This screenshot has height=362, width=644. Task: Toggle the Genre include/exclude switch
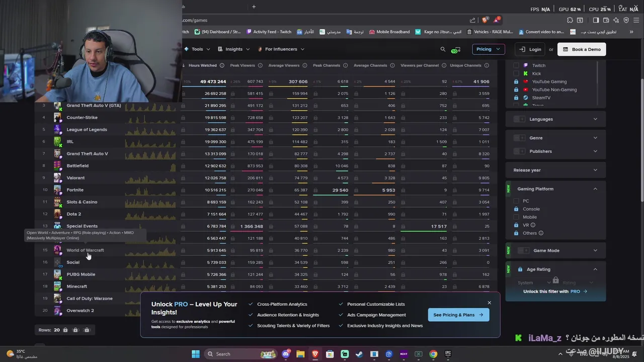pyautogui.click(x=520, y=138)
